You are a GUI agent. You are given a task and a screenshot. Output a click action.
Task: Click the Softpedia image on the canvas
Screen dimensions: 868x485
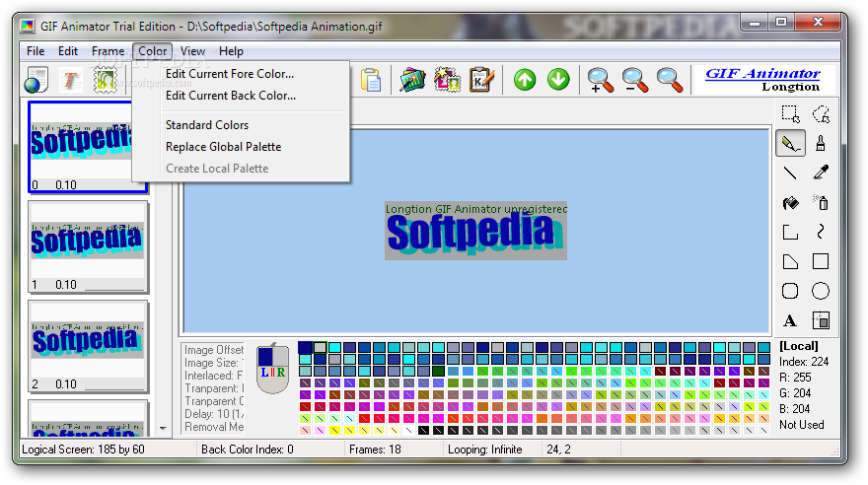pyautogui.click(x=475, y=231)
